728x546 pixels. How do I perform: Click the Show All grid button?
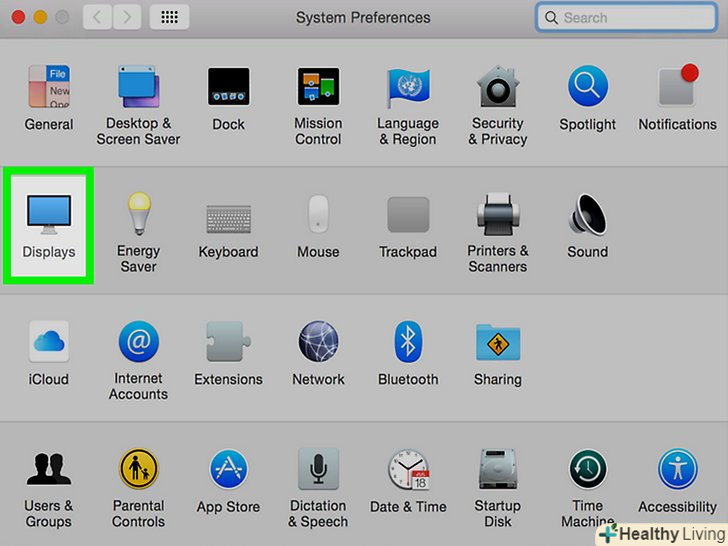tap(169, 17)
